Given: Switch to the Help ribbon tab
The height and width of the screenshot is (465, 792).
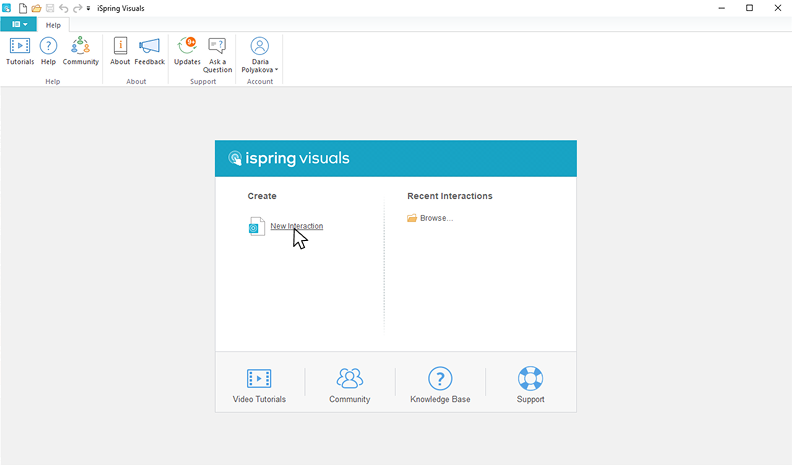Looking at the screenshot, I should pos(53,24).
